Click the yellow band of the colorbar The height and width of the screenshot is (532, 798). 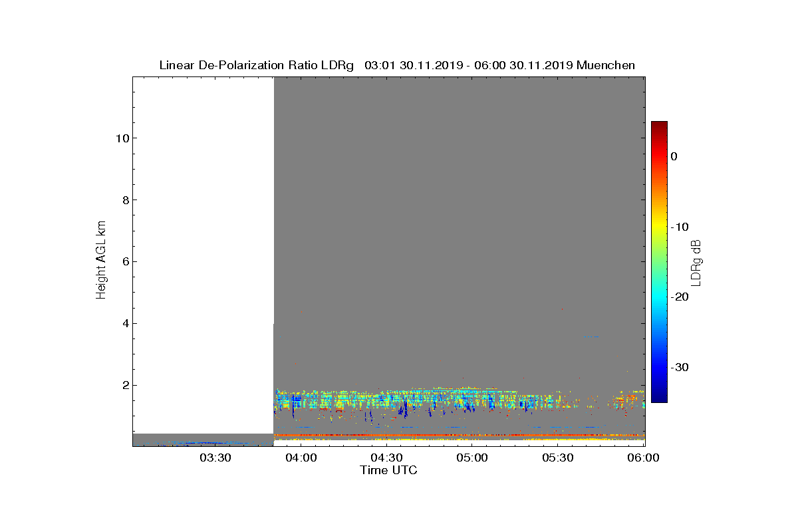point(659,226)
